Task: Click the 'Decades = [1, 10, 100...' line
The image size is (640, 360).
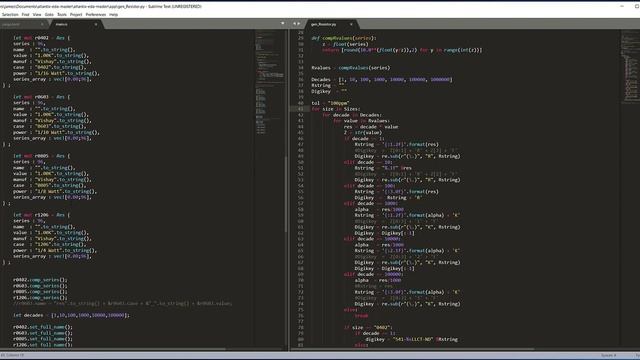Action: pyautogui.click(x=382, y=80)
